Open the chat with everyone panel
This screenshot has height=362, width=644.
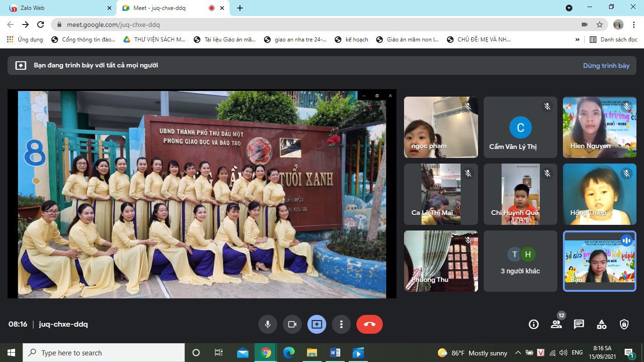579,324
